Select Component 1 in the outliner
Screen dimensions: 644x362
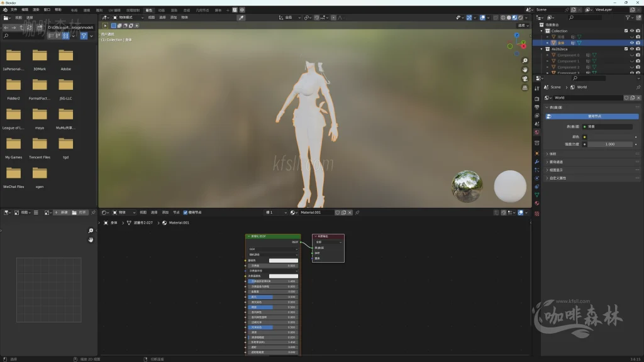point(568,61)
